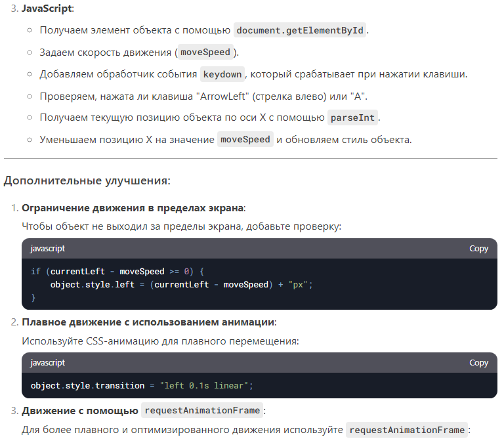504x439 pixels.
Task: Click the javascript label above the if-statement
Action: click(48, 249)
